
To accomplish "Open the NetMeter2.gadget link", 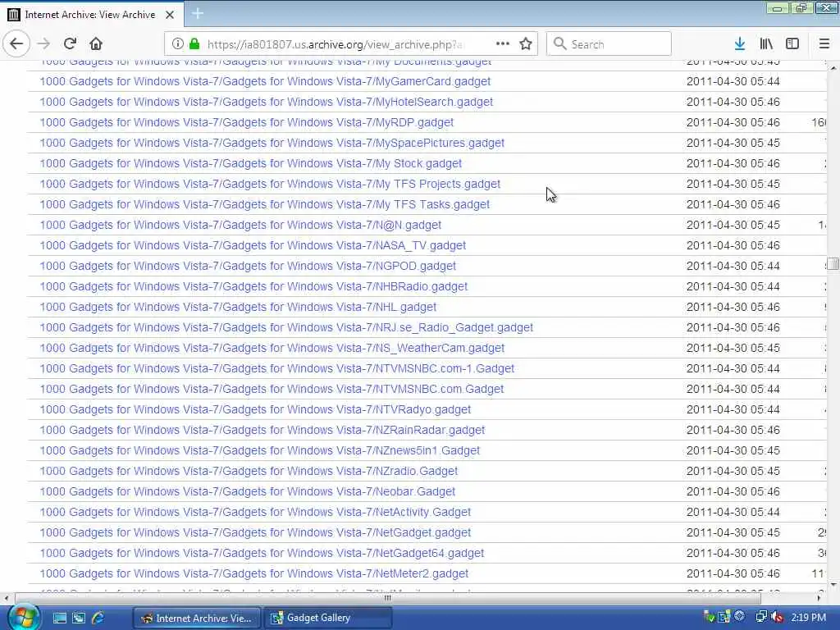I will point(254,573).
